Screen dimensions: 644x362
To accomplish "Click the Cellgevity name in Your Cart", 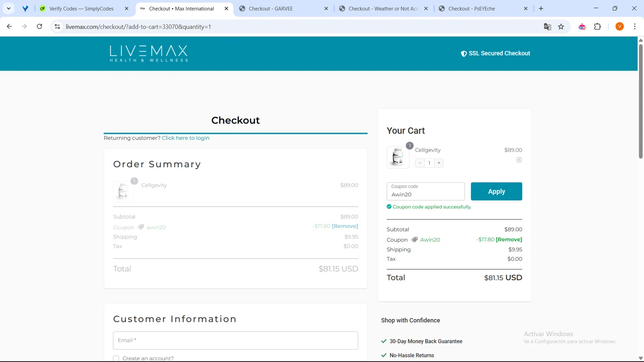I will coord(428,150).
